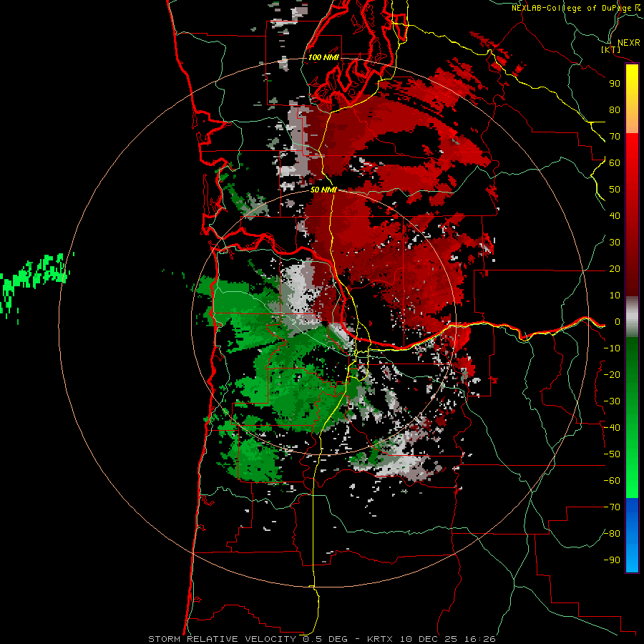This screenshot has width=644, height=644.
Task: Click the -70 value on the velocity scale
Action: pos(612,507)
